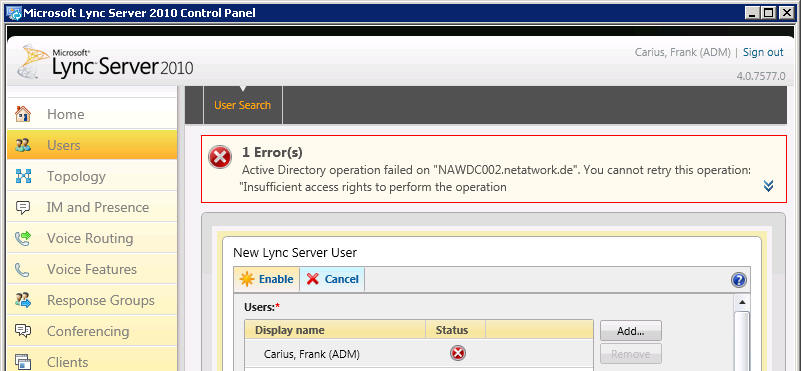Open Voice Features handset icon

(22, 270)
